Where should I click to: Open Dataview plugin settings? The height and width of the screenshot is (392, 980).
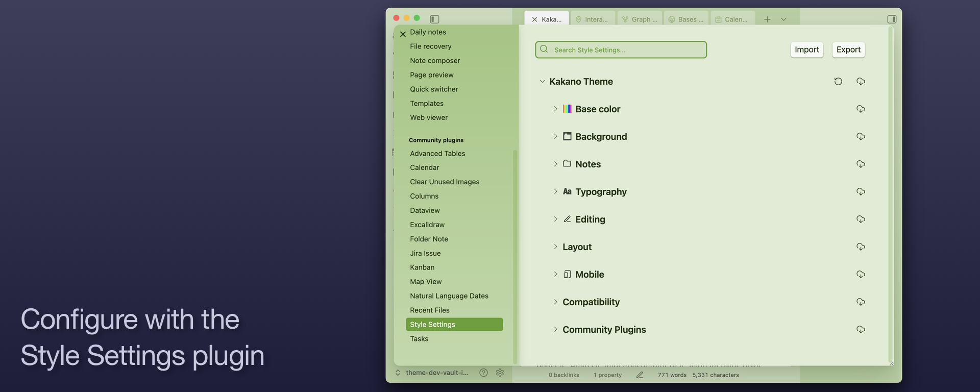pyautogui.click(x=425, y=210)
